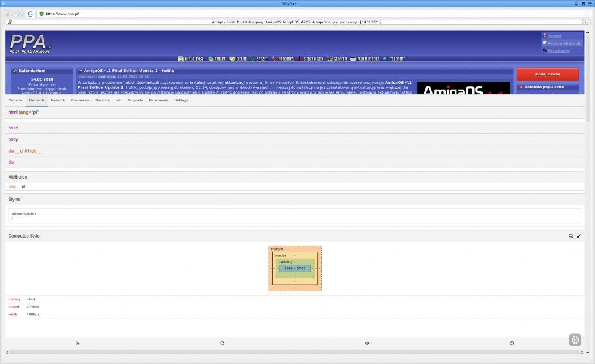
Task: Expand the body node
Action: [x=295, y=139]
